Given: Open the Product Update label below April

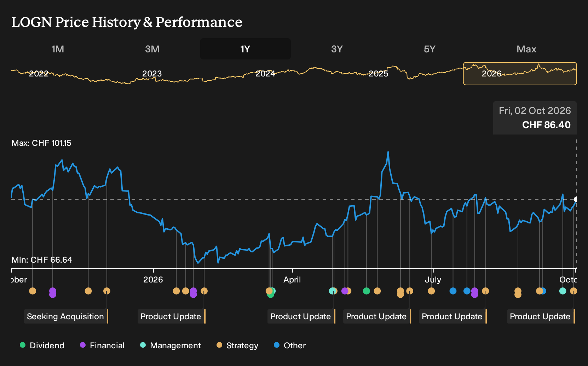Looking at the screenshot, I should click(301, 316).
